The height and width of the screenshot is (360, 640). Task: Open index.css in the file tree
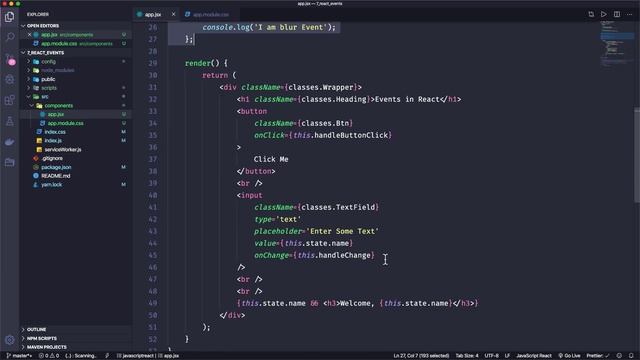tap(55, 132)
